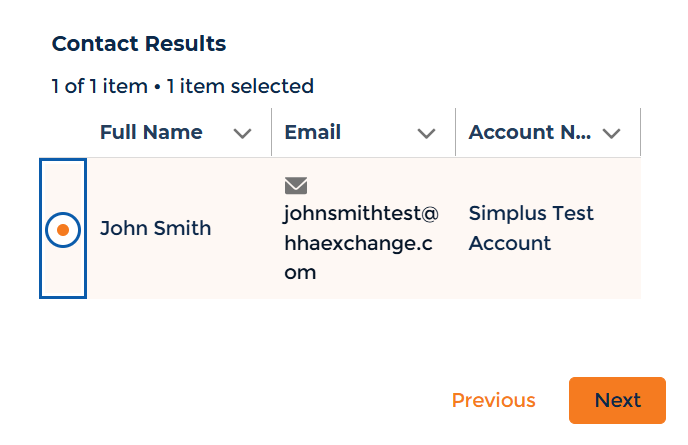Viewport: 688px width, 445px height.
Task: Click the John Smith name cell
Action: (155, 228)
